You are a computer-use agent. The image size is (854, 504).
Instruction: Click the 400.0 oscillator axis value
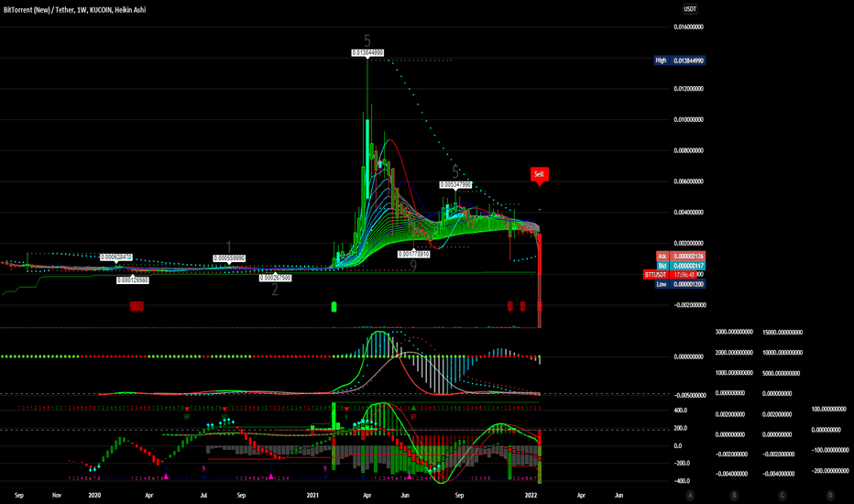(x=681, y=411)
